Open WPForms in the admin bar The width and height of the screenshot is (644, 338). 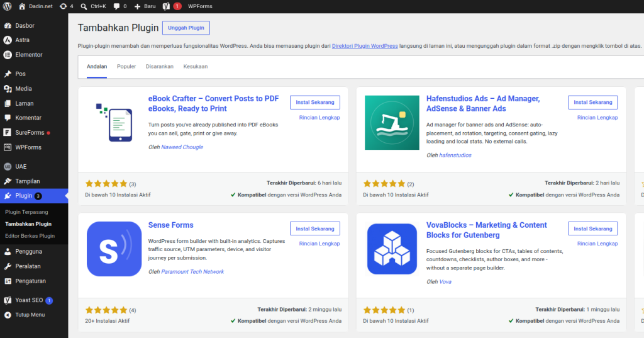pos(200,6)
